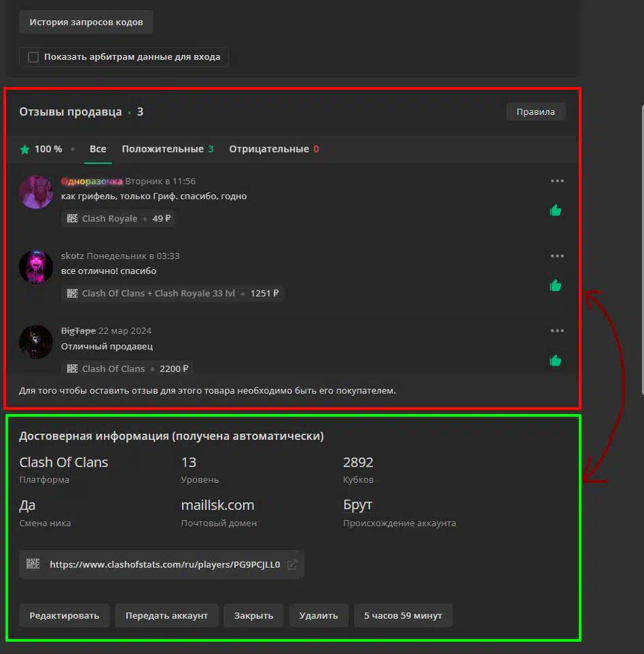The image size is (644, 654).
Task: Click the Удалить button
Action: tap(319, 616)
